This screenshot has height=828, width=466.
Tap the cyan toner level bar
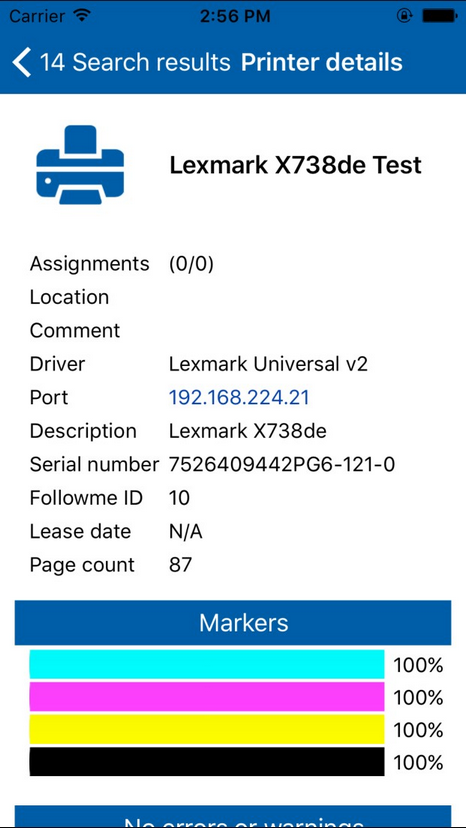[x=207, y=664]
